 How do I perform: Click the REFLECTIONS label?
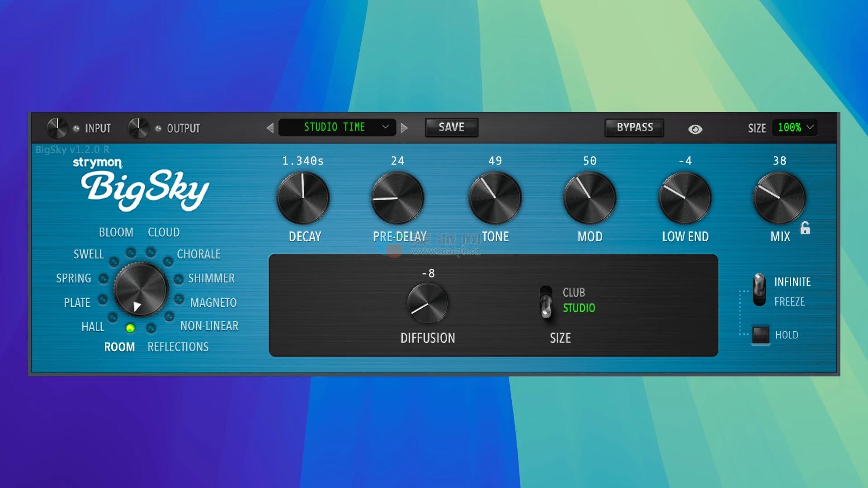click(x=178, y=347)
